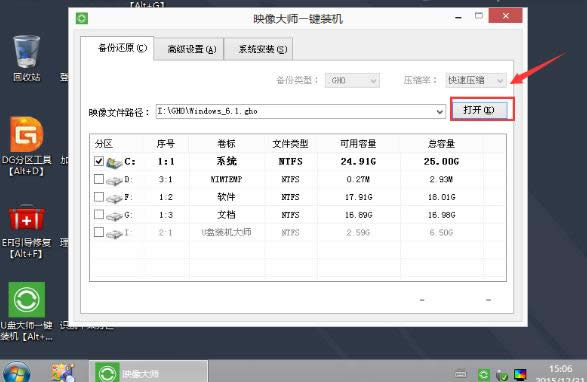Open the Windows Start orb
587x382 pixels.
coord(16,373)
